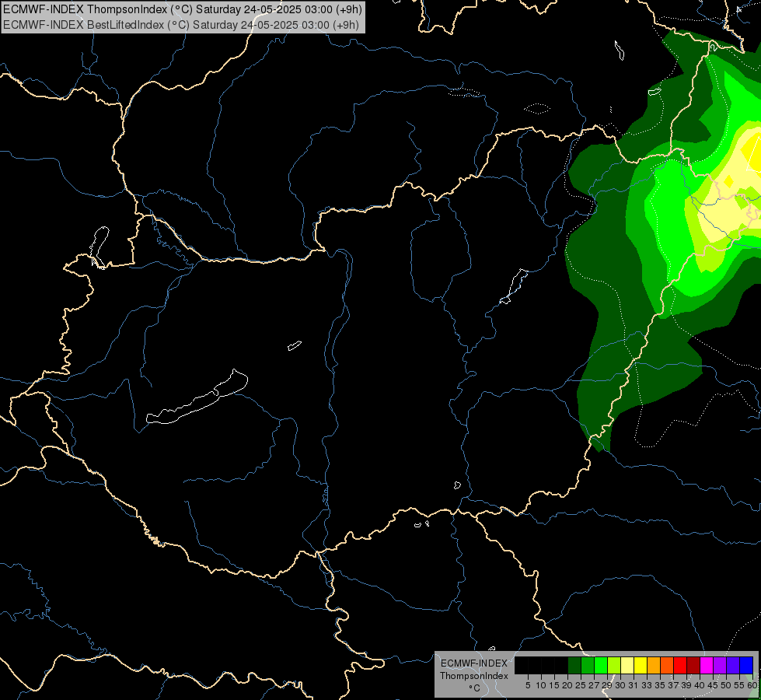The image size is (761, 700).
Task: Click the black 5–10 legend swatch
Action: [x=535, y=666]
